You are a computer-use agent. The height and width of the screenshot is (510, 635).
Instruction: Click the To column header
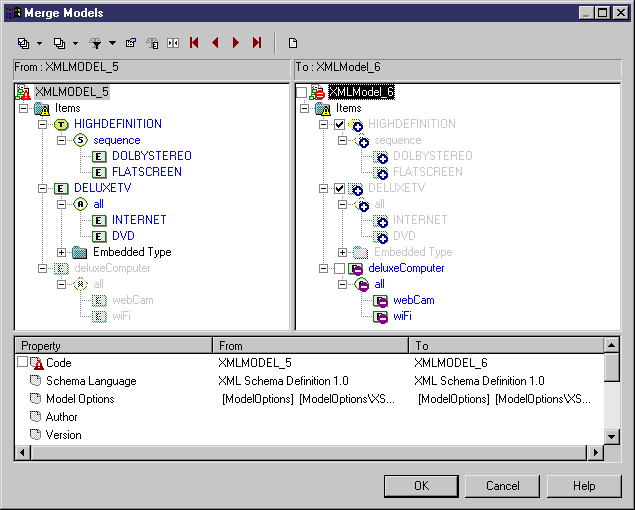tap(506, 346)
